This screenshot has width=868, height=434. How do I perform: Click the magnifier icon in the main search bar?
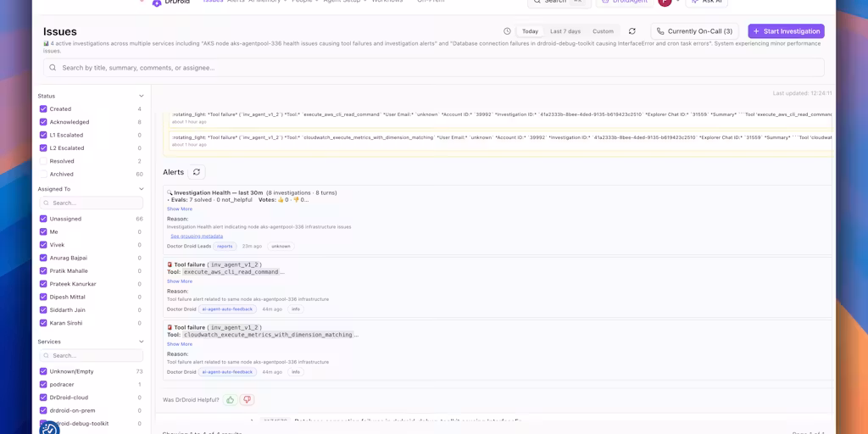point(53,68)
